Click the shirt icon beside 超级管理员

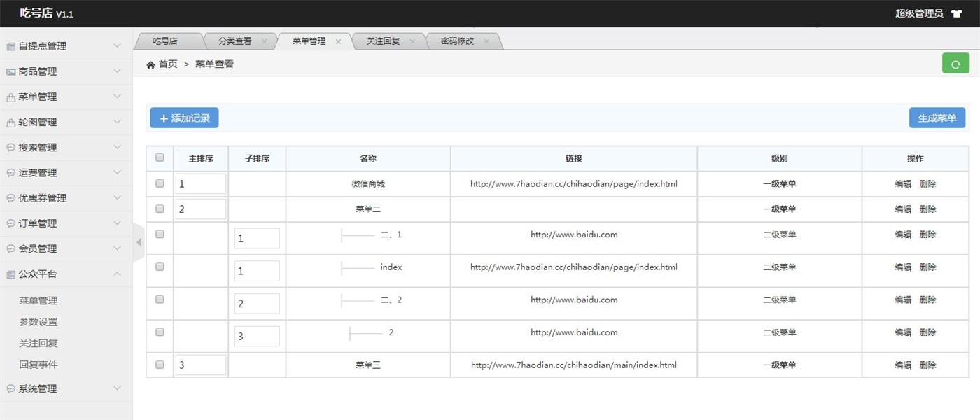(x=957, y=13)
